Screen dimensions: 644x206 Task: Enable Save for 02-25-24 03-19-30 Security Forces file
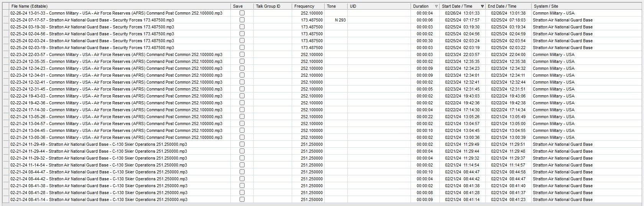coord(242,26)
